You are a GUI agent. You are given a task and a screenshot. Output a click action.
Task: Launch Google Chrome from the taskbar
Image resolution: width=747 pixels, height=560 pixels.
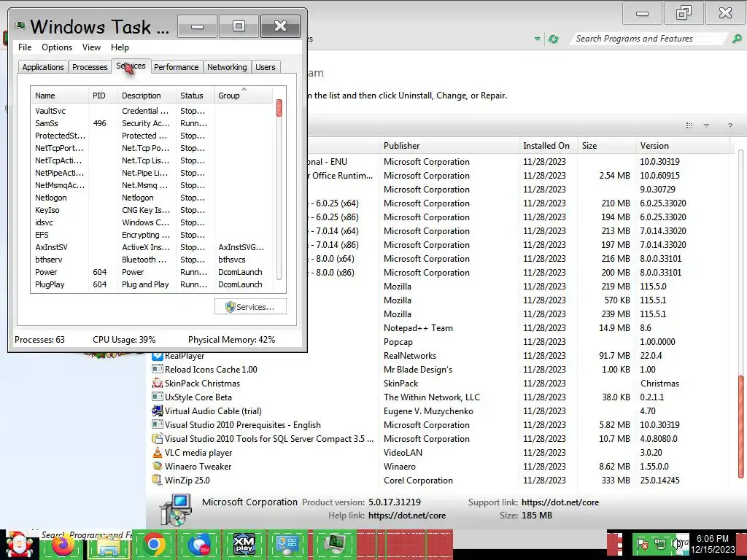pyautogui.click(x=153, y=544)
